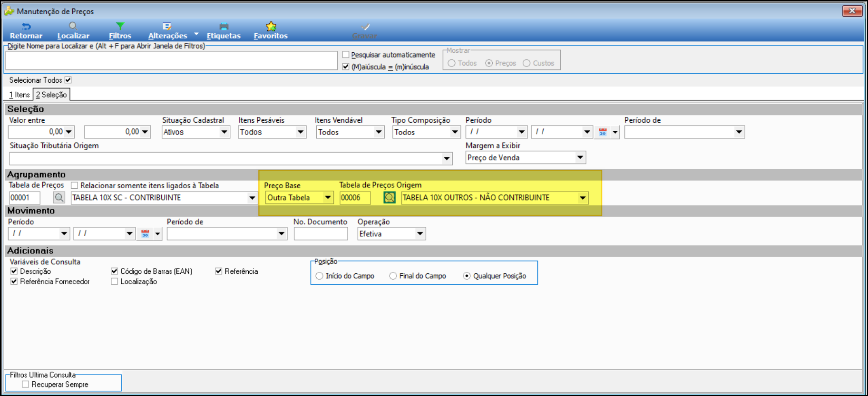The width and height of the screenshot is (868, 396).
Task: Toggle Referência Fornecedor checkbox
Action: [x=14, y=281]
